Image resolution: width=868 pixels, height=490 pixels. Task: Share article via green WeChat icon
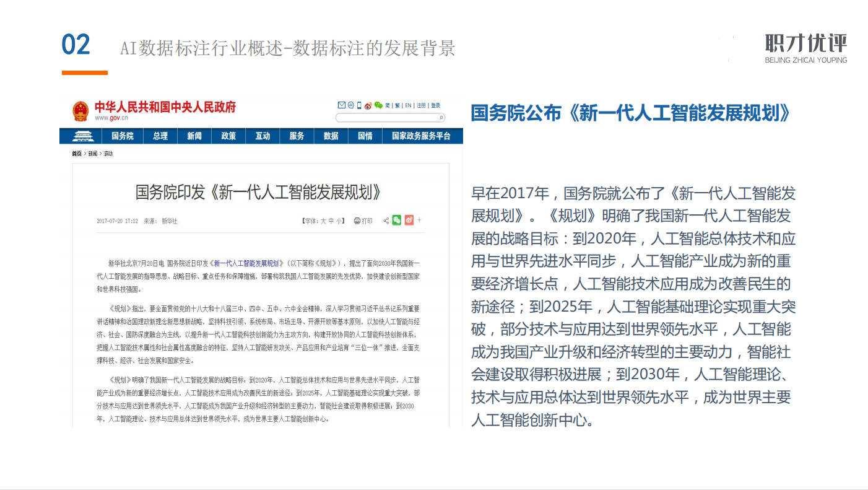(397, 220)
